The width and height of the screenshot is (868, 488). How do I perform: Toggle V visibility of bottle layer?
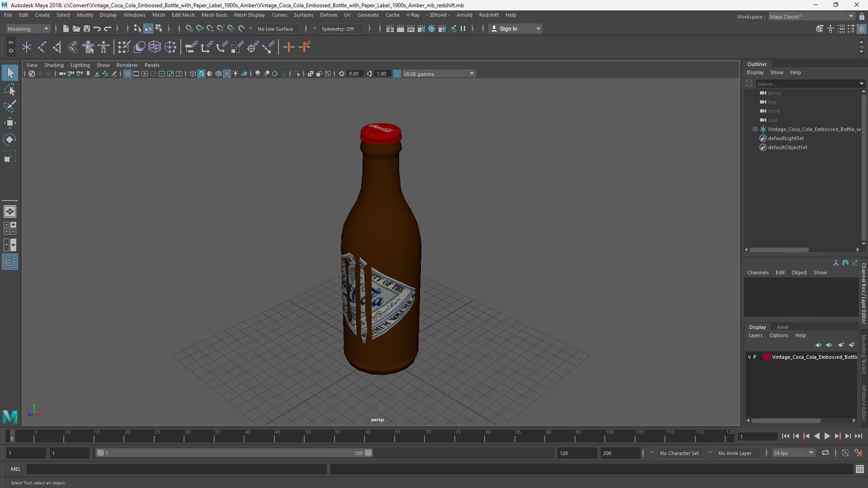tap(749, 357)
